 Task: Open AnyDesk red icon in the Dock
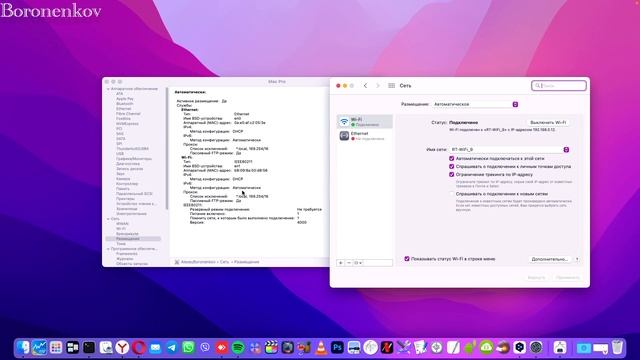click(222, 347)
